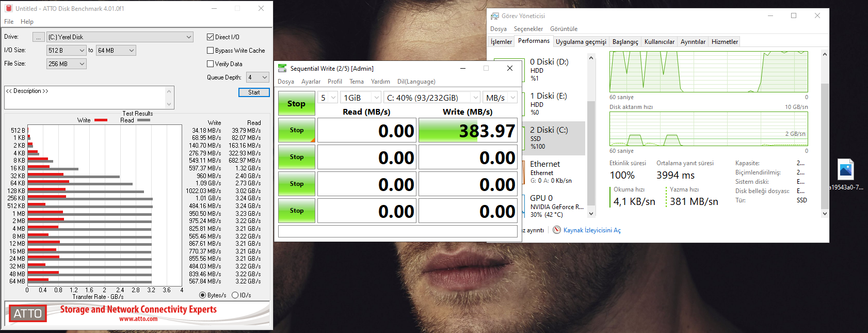Switch to the Kullanıcılar tab
The image size is (868, 333).
pos(660,42)
